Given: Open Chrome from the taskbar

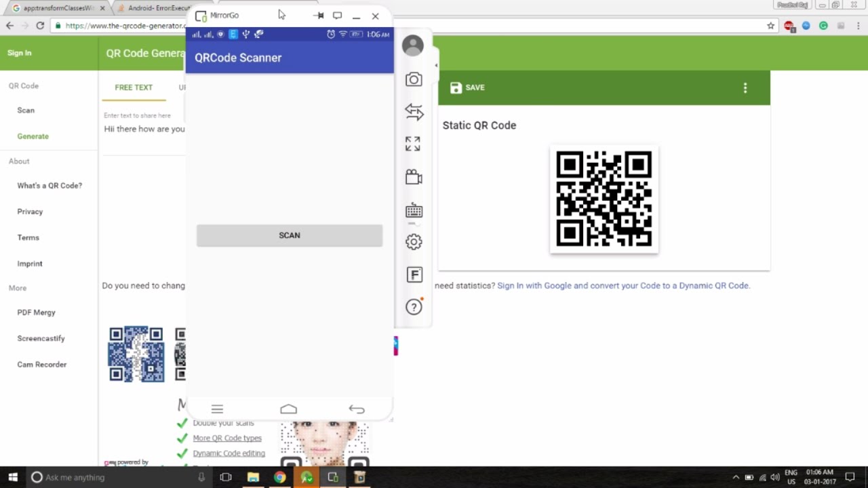Looking at the screenshot, I should 279,477.
